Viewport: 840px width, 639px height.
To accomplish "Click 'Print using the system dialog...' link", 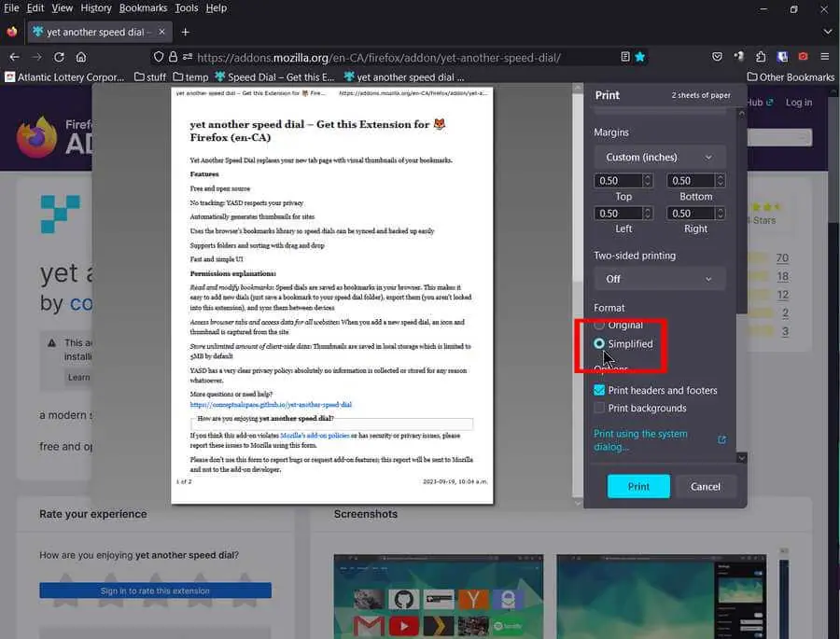I will [x=640, y=439].
